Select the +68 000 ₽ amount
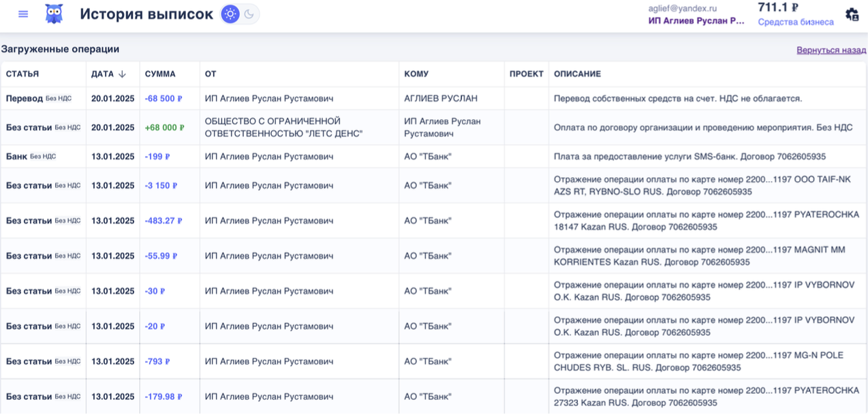This screenshot has height=417, width=868. pyautogui.click(x=164, y=128)
